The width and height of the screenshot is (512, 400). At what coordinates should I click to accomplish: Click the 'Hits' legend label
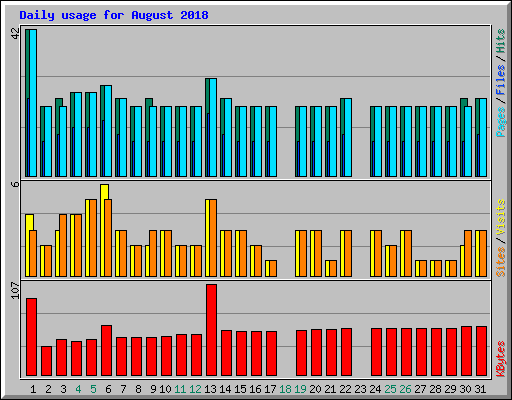pyautogui.click(x=500, y=41)
